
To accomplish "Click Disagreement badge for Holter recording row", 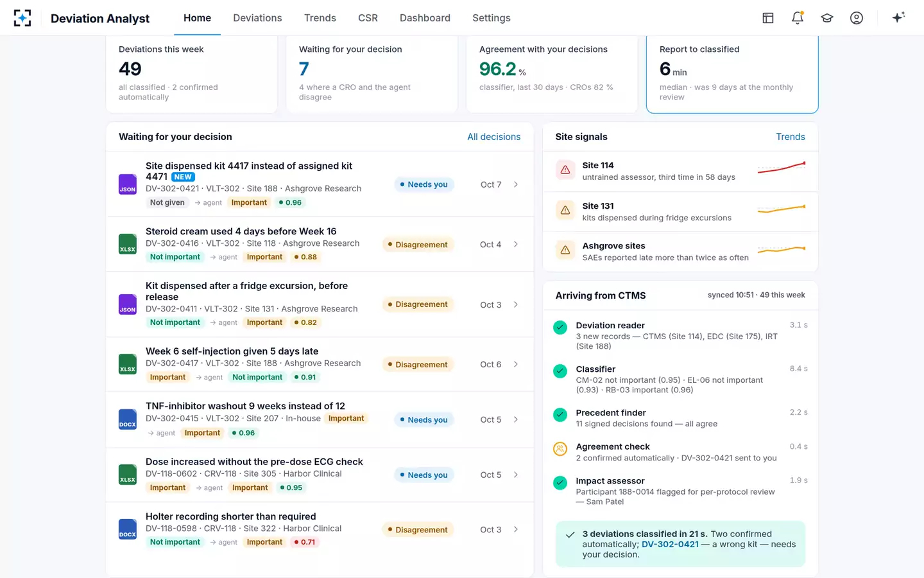I will tap(418, 529).
